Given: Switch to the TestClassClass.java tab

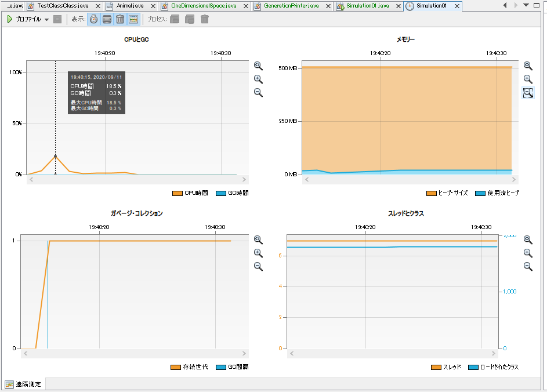Looking at the screenshot, I should coord(63,6).
